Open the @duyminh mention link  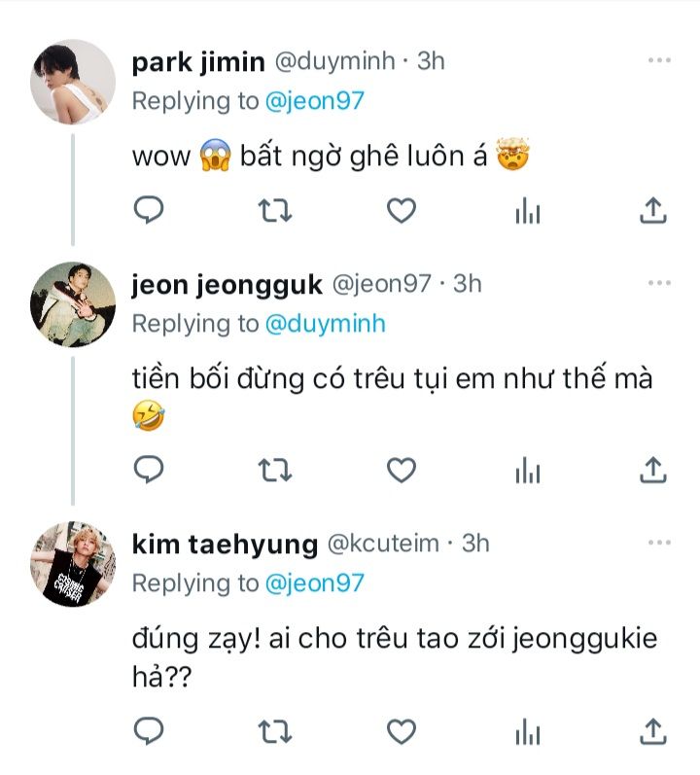(x=325, y=324)
